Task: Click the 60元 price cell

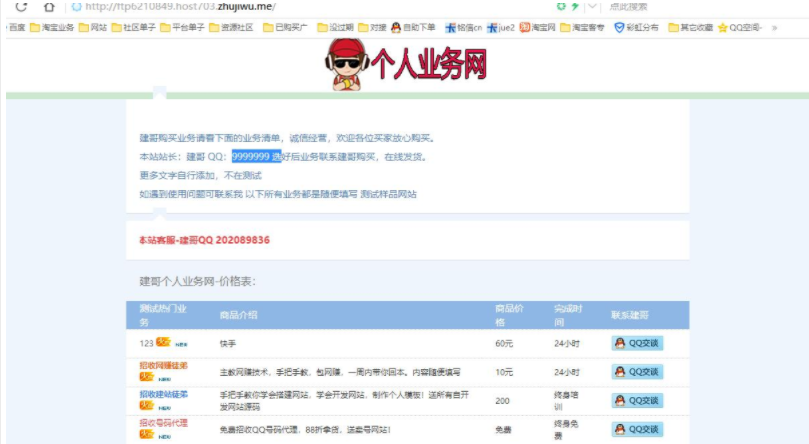Action: pyautogui.click(x=504, y=343)
